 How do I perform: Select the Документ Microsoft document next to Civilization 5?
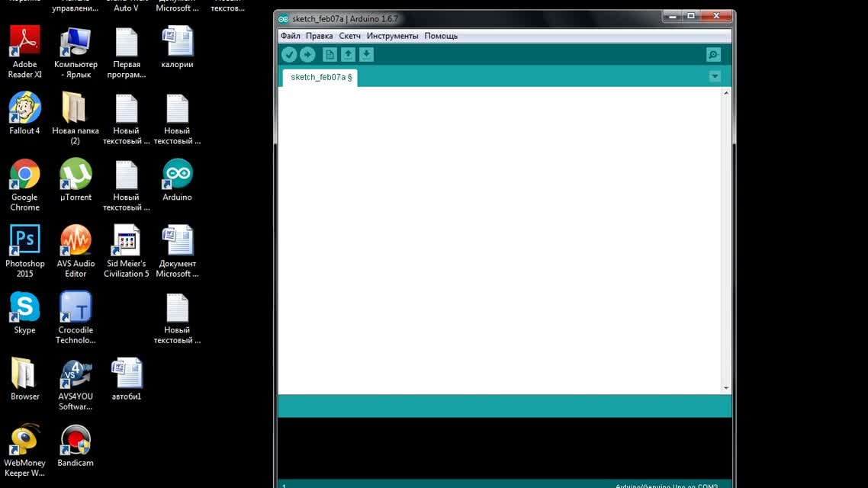tap(177, 251)
